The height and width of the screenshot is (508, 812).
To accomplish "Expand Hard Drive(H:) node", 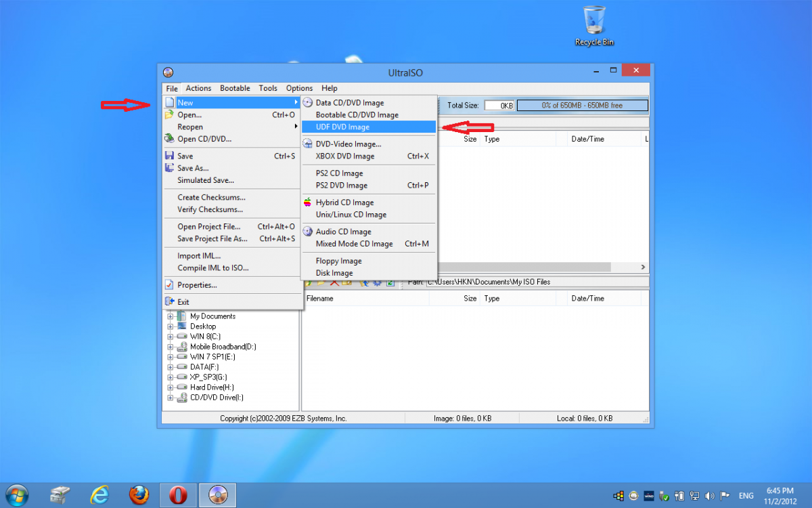I will coord(171,387).
